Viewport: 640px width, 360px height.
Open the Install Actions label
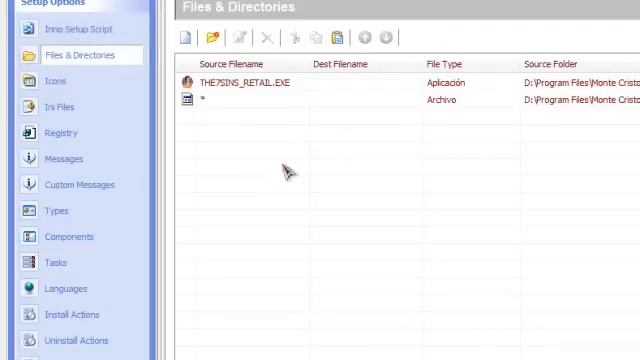tap(72, 315)
